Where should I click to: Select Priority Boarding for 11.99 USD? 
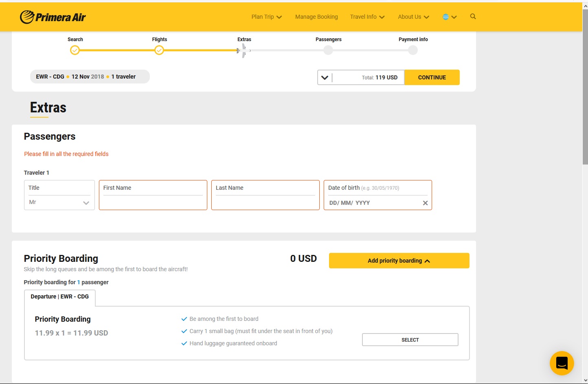point(410,340)
